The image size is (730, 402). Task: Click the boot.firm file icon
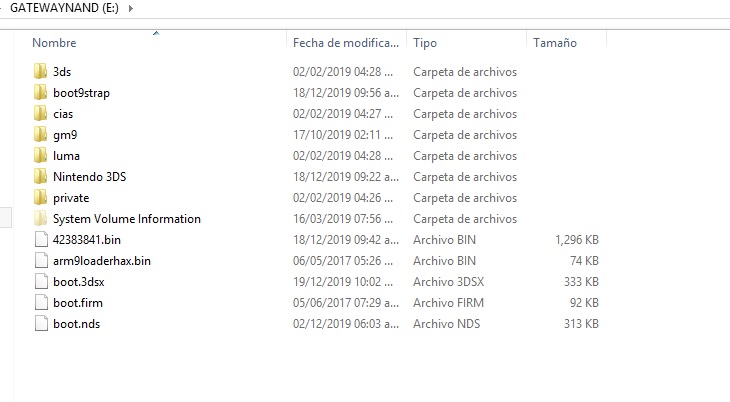41,302
